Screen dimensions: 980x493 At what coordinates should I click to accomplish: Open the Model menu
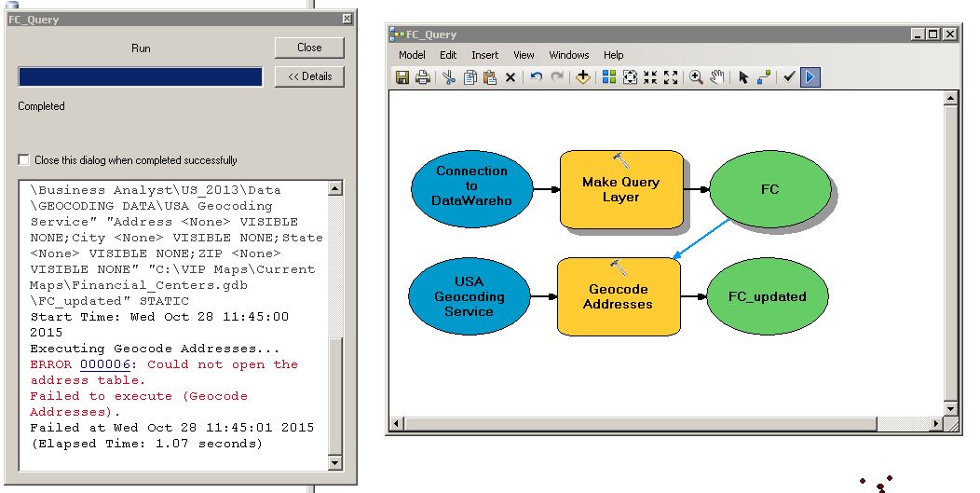click(x=412, y=55)
